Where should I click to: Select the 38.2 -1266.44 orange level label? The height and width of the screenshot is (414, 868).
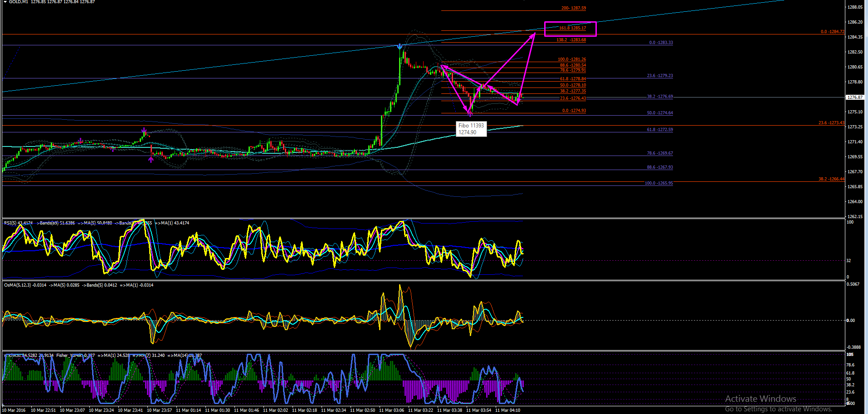coord(831,179)
